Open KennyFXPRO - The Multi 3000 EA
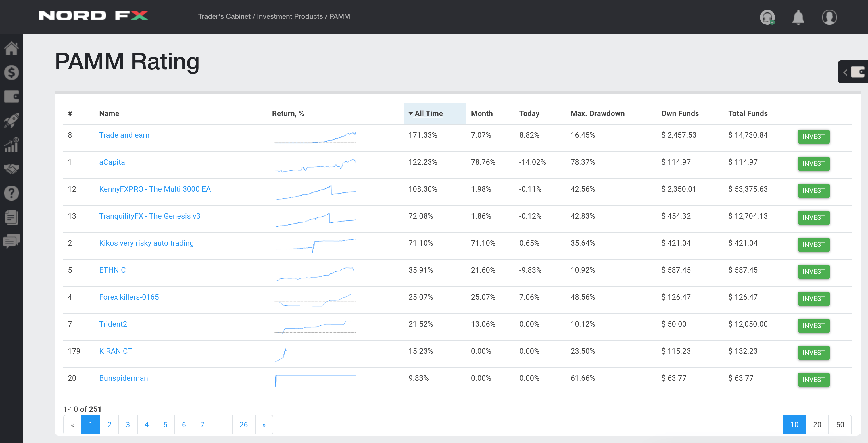The height and width of the screenshot is (443, 868). point(155,189)
